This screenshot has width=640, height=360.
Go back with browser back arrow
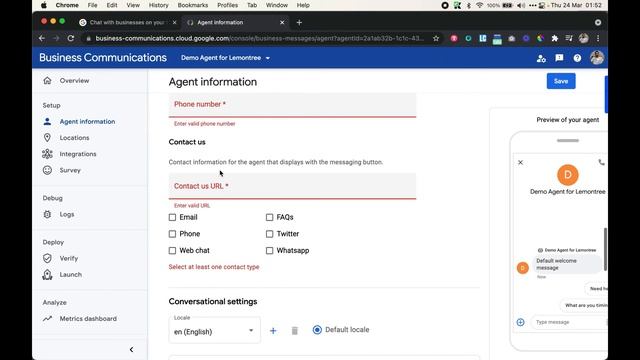coord(42,38)
